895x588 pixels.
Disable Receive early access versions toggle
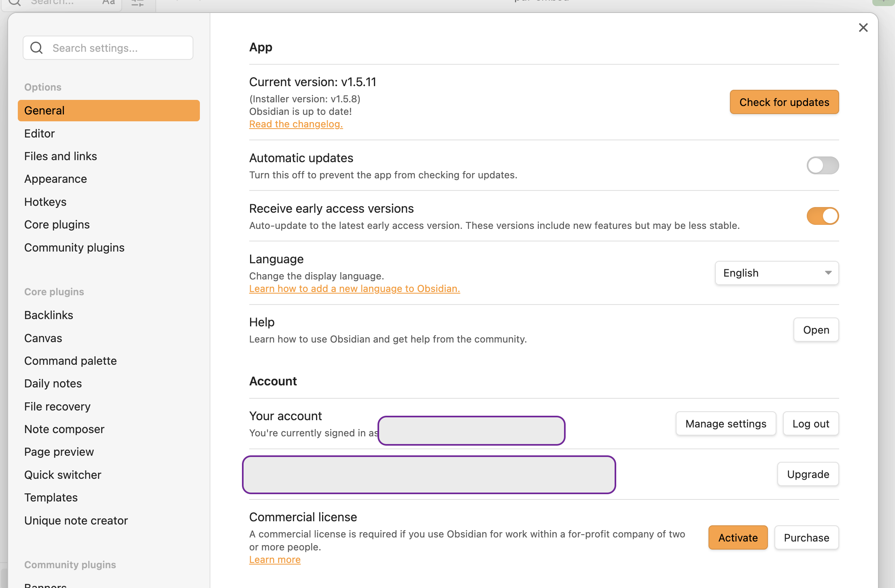click(822, 216)
